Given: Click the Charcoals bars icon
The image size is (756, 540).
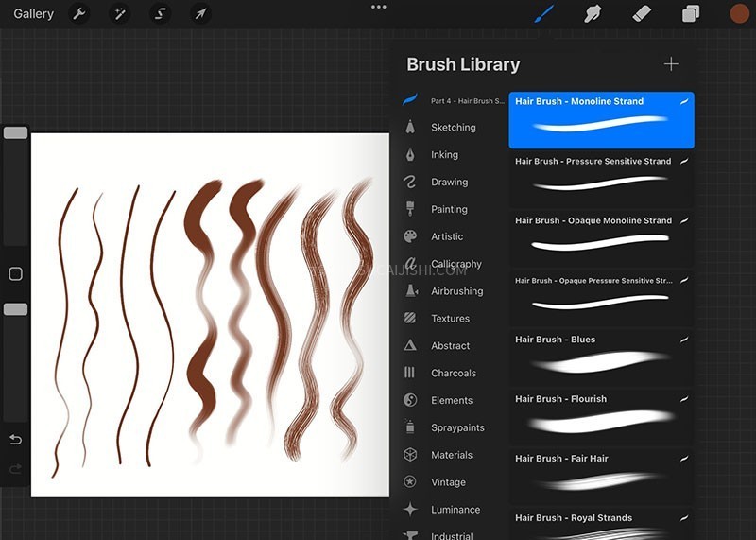Looking at the screenshot, I should (409, 373).
